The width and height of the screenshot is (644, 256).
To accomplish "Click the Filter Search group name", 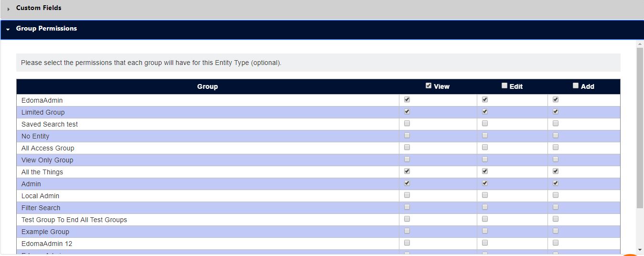I will pos(41,208).
